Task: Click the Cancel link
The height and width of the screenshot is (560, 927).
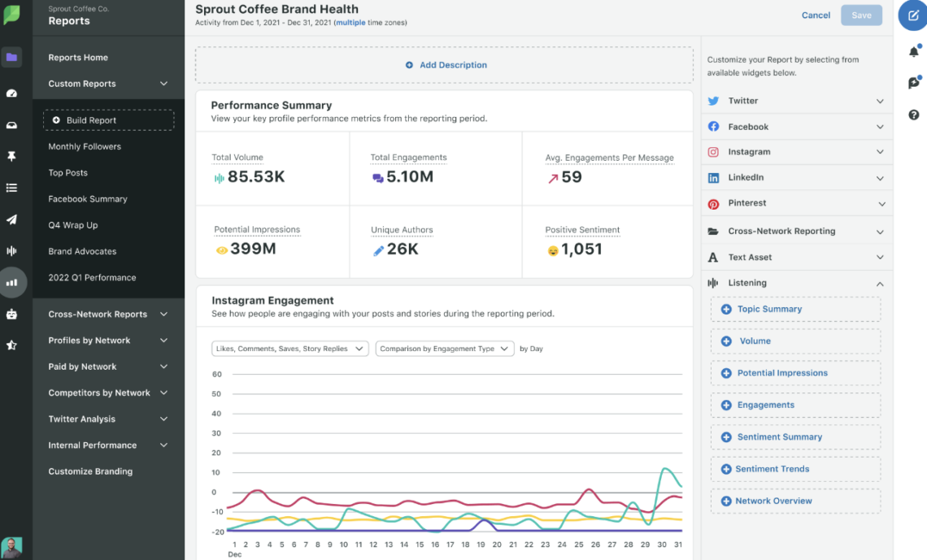Action: pos(816,15)
